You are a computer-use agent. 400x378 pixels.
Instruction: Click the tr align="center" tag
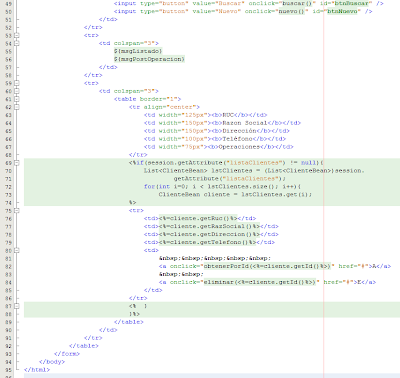[x=164, y=107]
